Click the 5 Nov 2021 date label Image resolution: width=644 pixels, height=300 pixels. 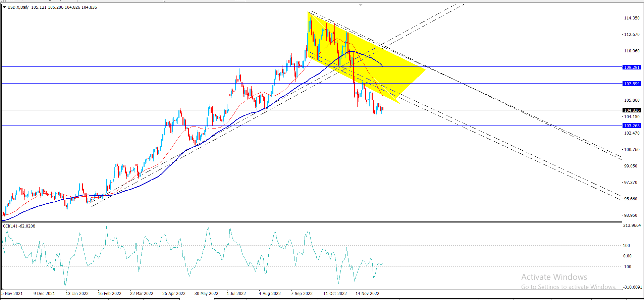coord(12,293)
